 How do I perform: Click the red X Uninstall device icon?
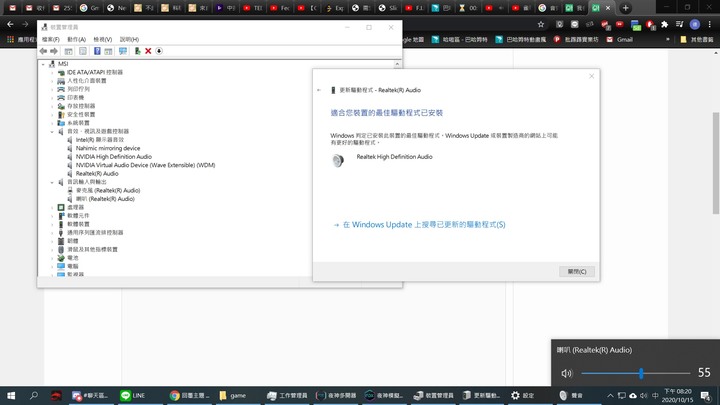[x=148, y=51]
